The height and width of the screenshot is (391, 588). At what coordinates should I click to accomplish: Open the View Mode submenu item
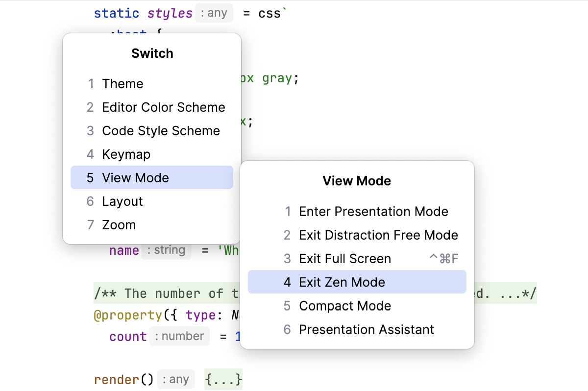(x=135, y=178)
